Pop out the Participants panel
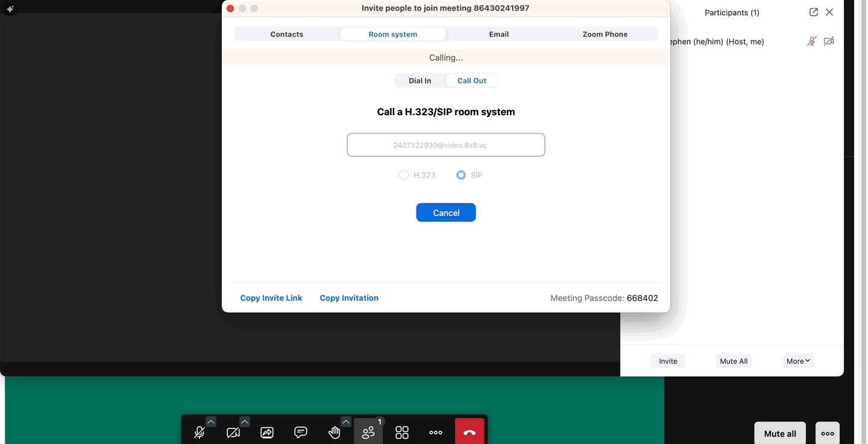 814,12
